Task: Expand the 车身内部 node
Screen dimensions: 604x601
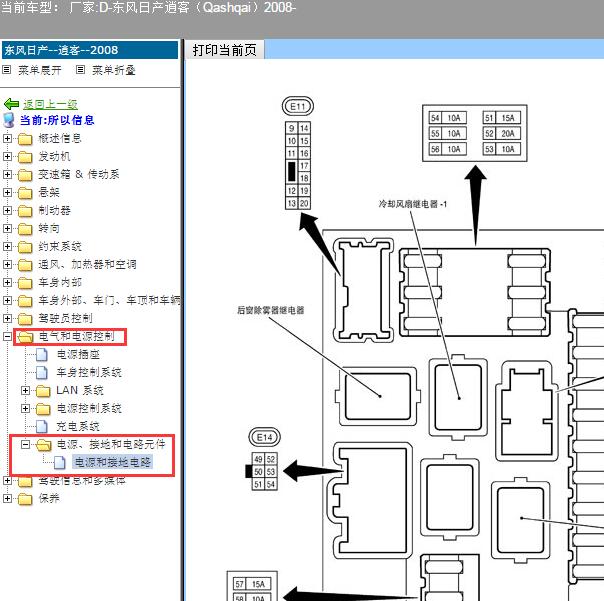Action: click(x=7, y=282)
